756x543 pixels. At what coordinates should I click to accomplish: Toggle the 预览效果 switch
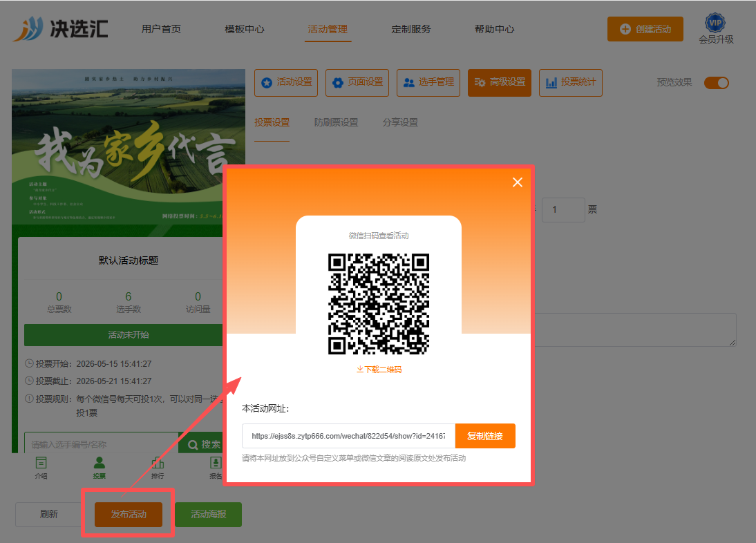pyautogui.click(x=717, y=83)
